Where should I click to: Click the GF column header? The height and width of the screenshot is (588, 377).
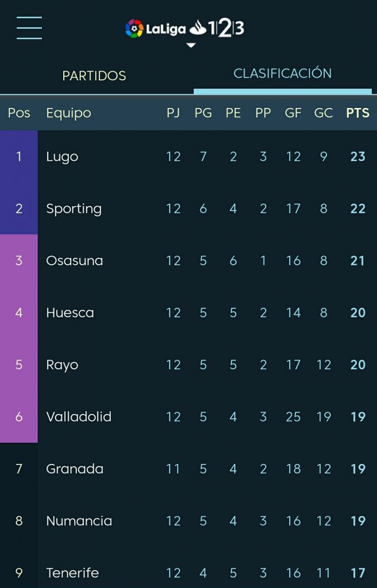click(x=293, y=113)
